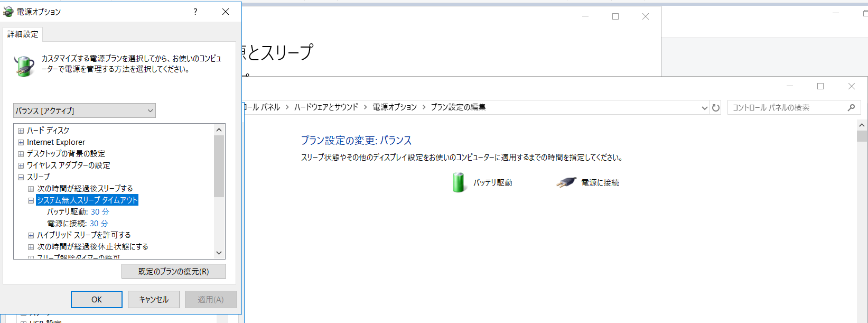The height and width of the screenshot is (323, 868).
Task: Click the power options battery icon in dialog
Action: point(24,66)
